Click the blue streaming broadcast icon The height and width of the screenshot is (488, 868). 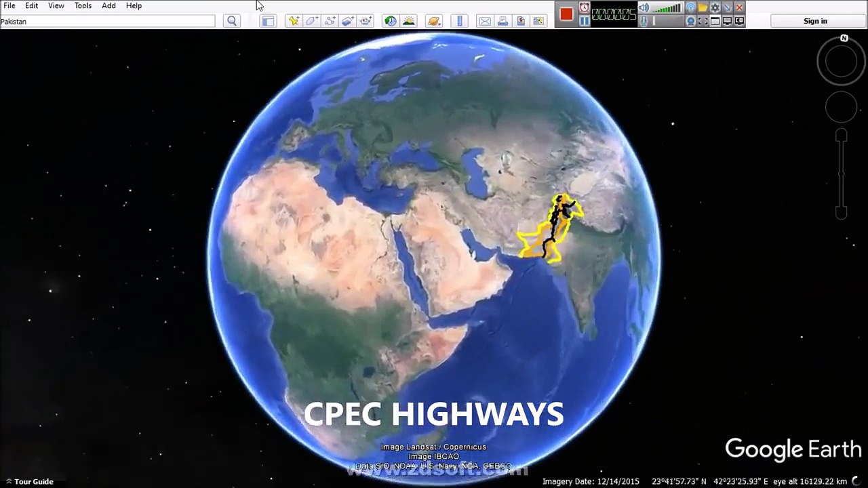coord(691,7)
